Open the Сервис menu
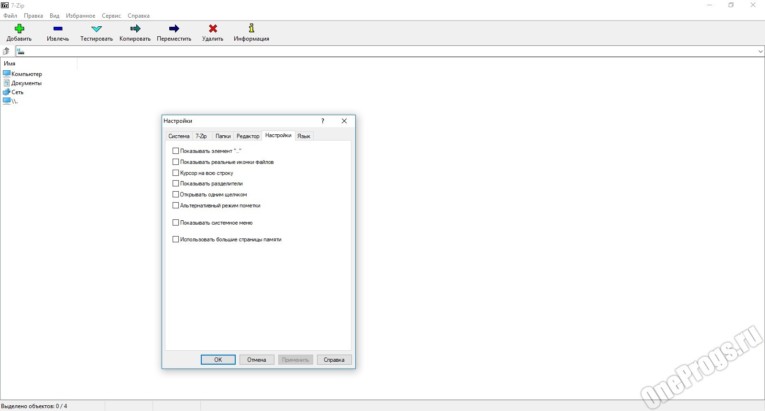765x411 pixels. [x=111, y=16]
